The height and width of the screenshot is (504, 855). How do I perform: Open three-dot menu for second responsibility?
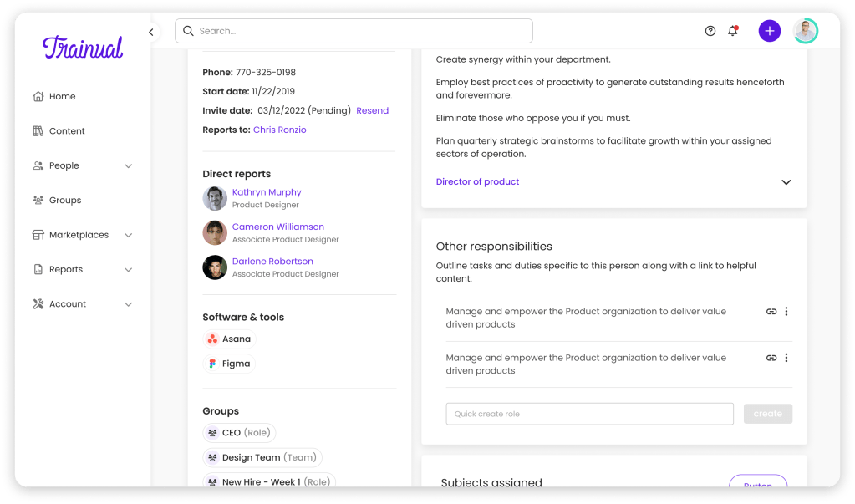[786, 358]
